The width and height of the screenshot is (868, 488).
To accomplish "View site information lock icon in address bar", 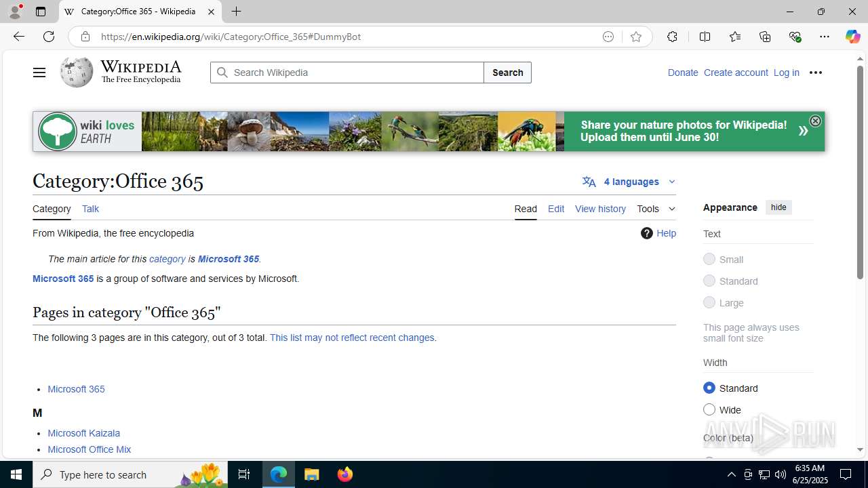I will [85, 37].
